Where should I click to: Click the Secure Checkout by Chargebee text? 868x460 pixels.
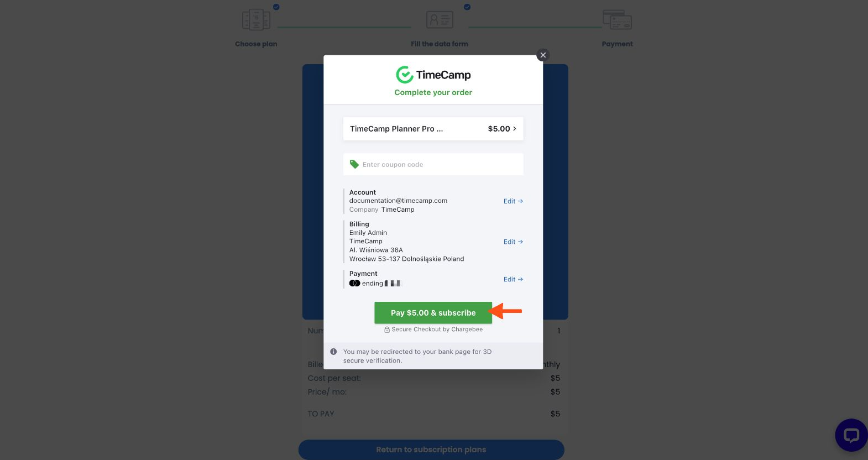[437, 330]
